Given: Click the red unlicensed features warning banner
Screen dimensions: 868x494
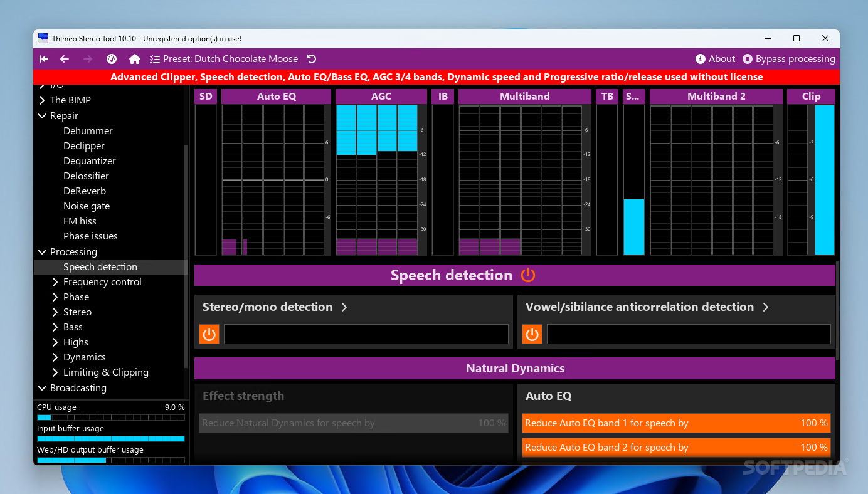Looking at the screenshot, I should coord(437,77).
